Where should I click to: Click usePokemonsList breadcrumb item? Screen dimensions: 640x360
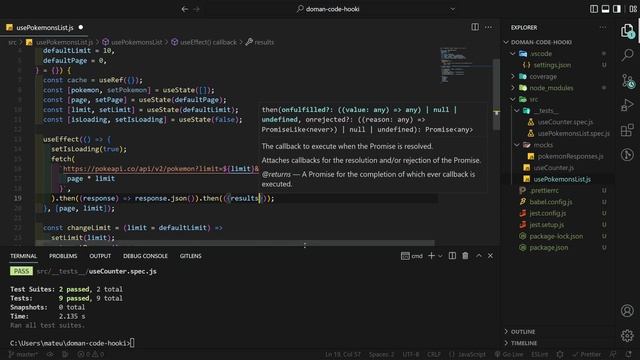pos(136,42)
